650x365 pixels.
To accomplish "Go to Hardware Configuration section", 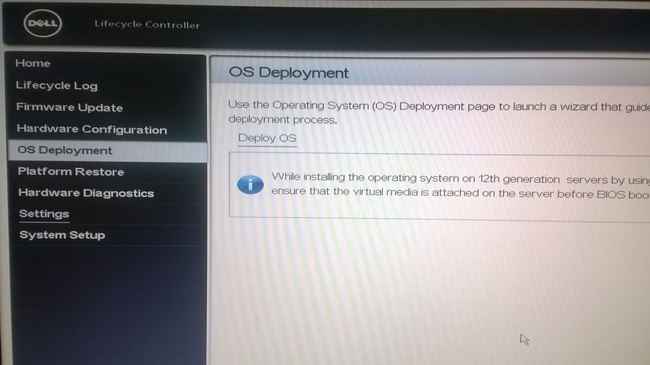I will pos(92,129).
